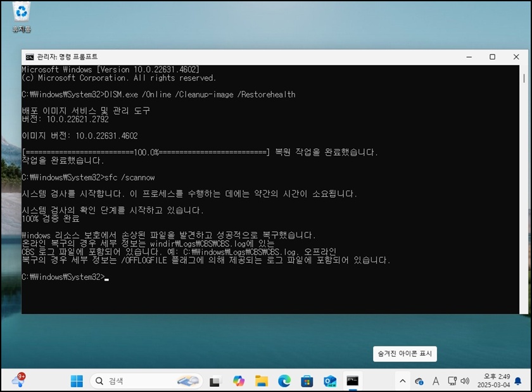
Task: Click the Command Prompt title bar icon
Action: 30,57
